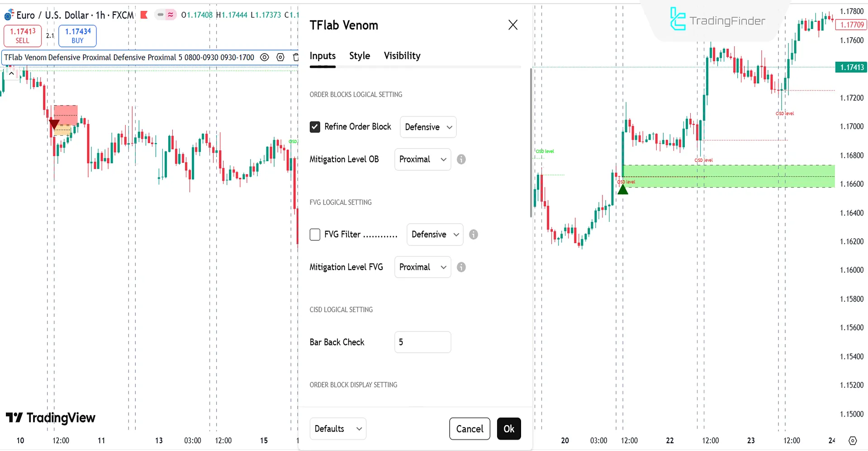
Task: Confirm settings with the Ok button
Action: (x=508, y=428)
